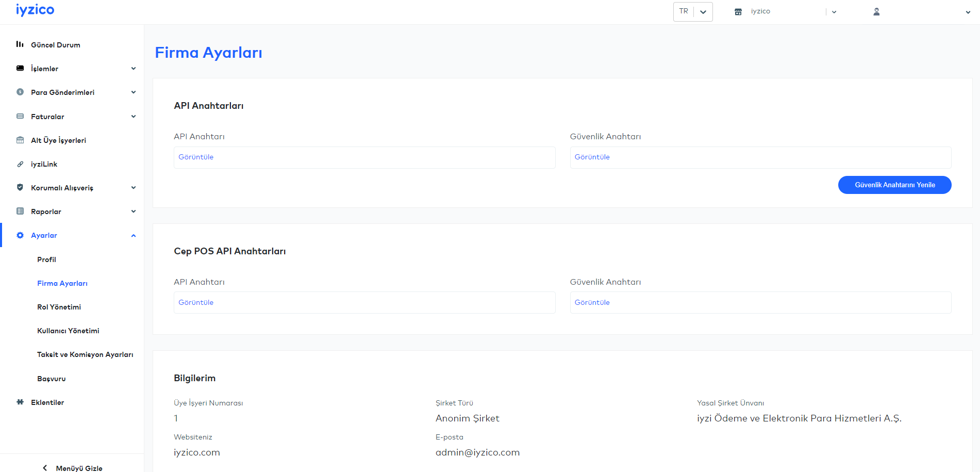Open the TR language dropdown
The width and height of the screenshot is (980, 472).
tap(693, 12)
